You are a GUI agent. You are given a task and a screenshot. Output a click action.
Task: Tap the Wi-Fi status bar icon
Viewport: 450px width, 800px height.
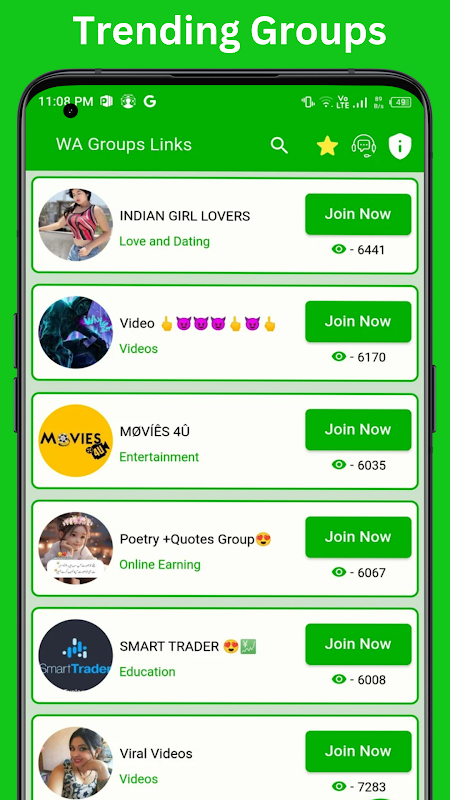pyautogui.click(x=326, y=102)
